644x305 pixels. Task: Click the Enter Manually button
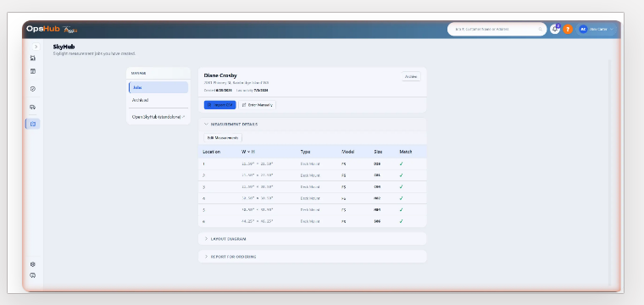pos(258,105)
